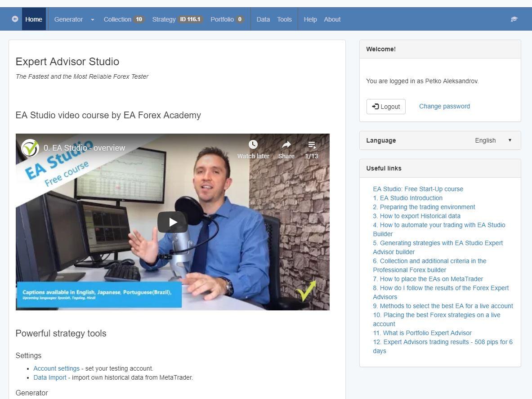Viewport: 532px width, 399px height.
Task: Open 12. Expert Advisors trading results link
Action: point(443,346)
